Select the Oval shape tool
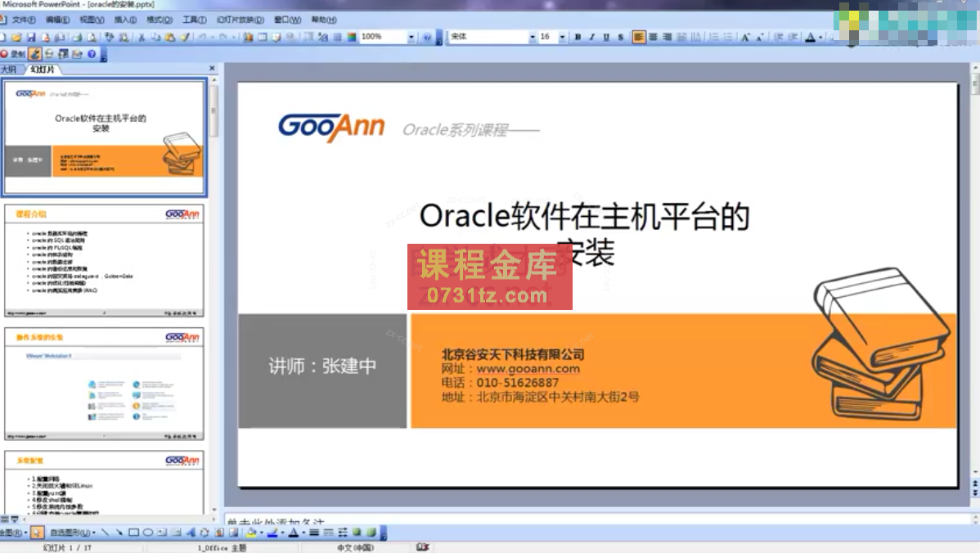This screenshot has width=980, height=553. click(147, 533)
